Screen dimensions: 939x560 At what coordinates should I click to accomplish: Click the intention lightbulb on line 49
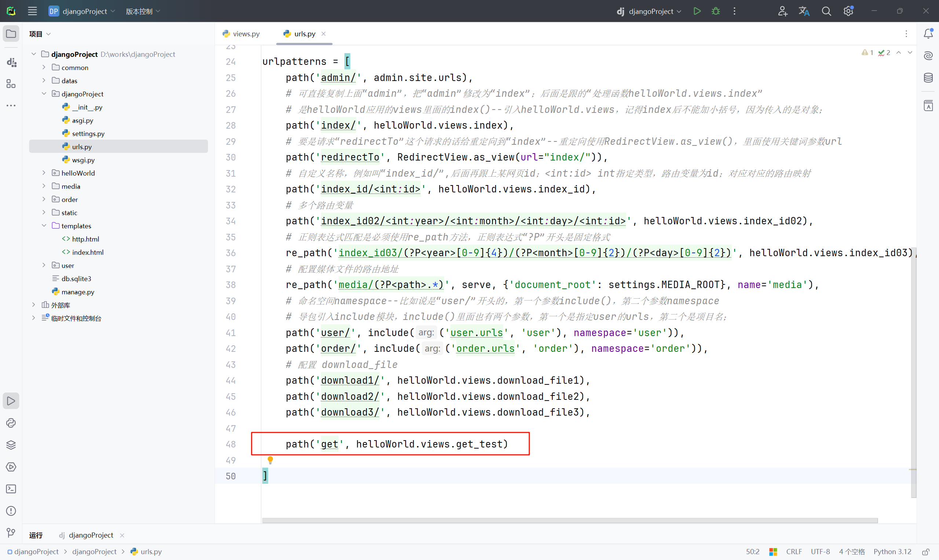(270, 460)
